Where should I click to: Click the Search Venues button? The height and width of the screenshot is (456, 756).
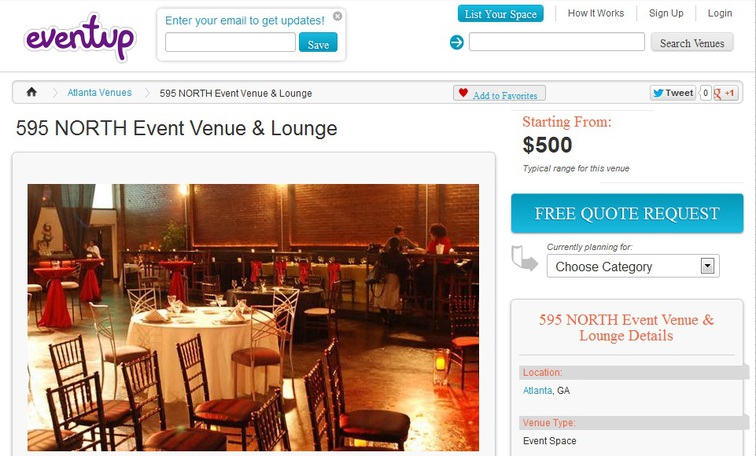point(692,42)
